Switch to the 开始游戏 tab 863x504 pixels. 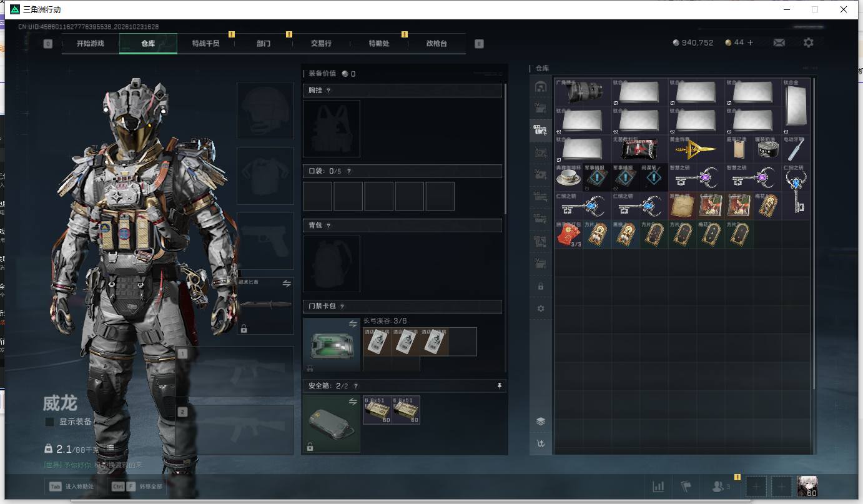(91, 44)
